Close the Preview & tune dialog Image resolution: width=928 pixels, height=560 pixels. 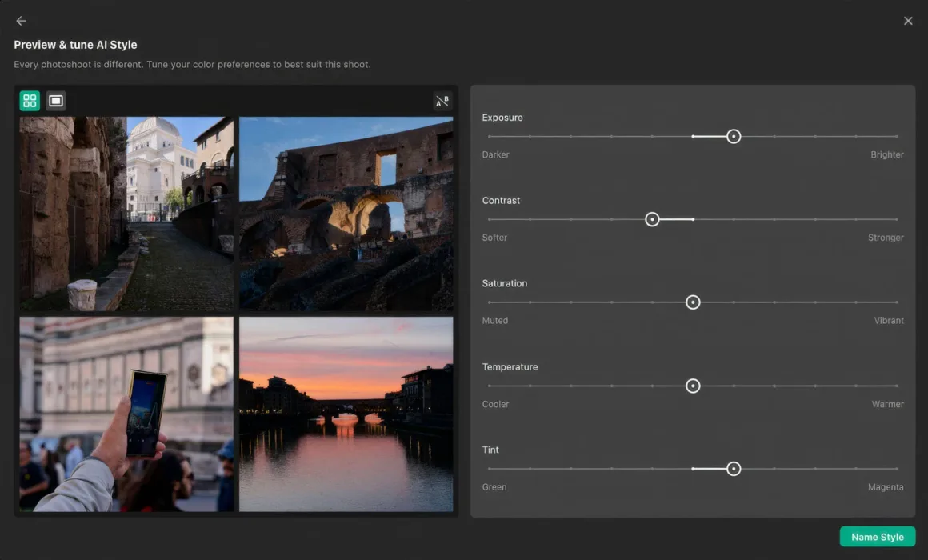pyautogui.click(x=908, y=21)
